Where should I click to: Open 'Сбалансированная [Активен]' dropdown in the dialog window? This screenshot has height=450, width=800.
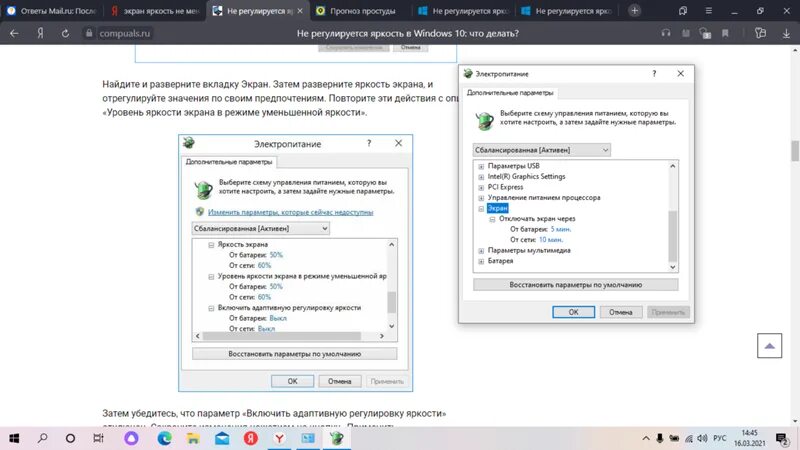[541, 150]
